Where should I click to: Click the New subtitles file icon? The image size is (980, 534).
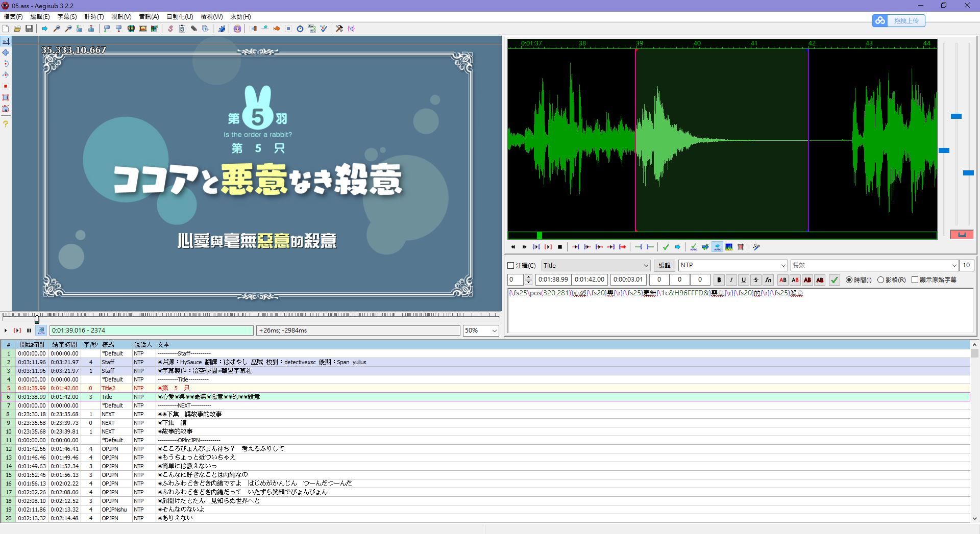click(6, 29)
